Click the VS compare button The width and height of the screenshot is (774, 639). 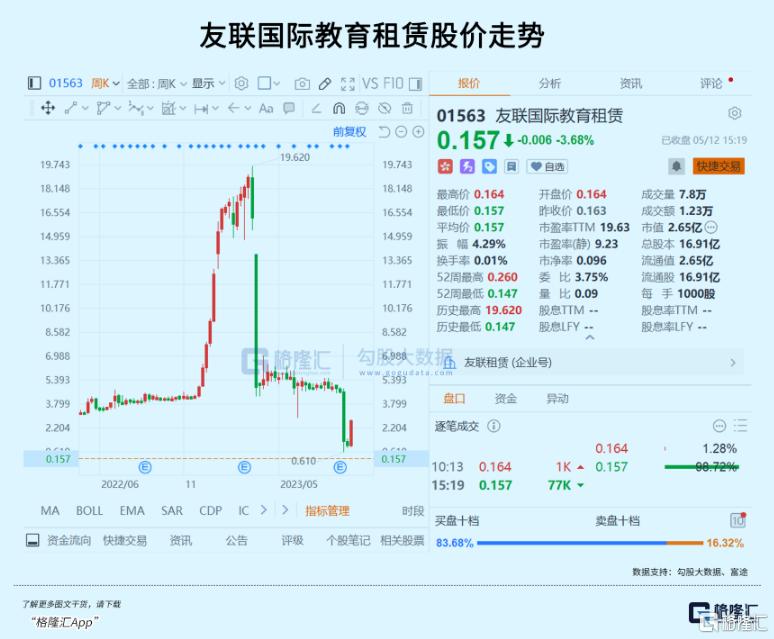click(370, 83)
